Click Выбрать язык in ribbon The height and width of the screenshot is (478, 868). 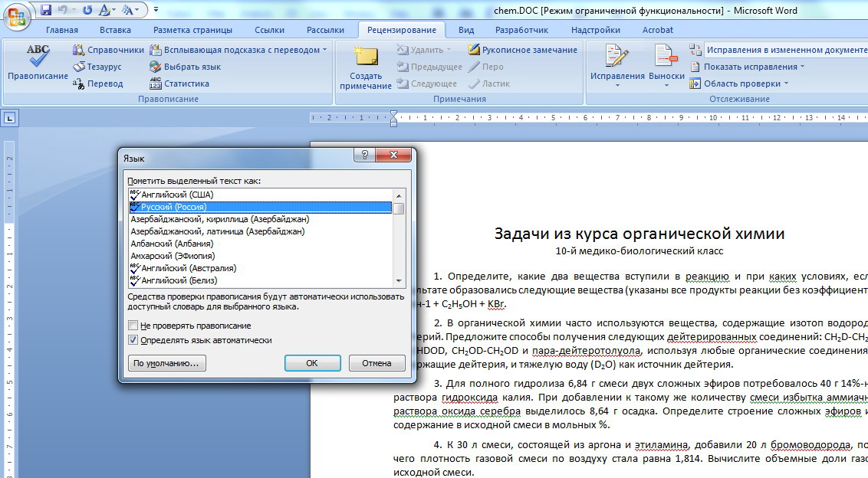186,67
